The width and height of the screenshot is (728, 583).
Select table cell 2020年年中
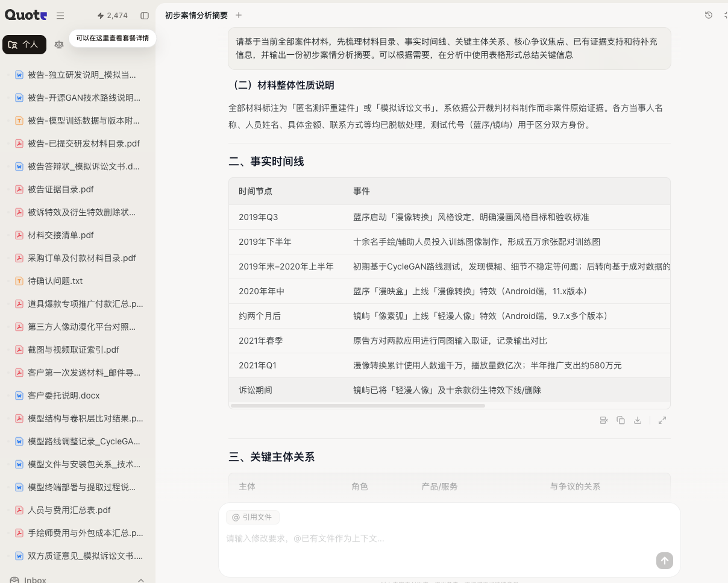pyautogui.click(x=286, y=291)
